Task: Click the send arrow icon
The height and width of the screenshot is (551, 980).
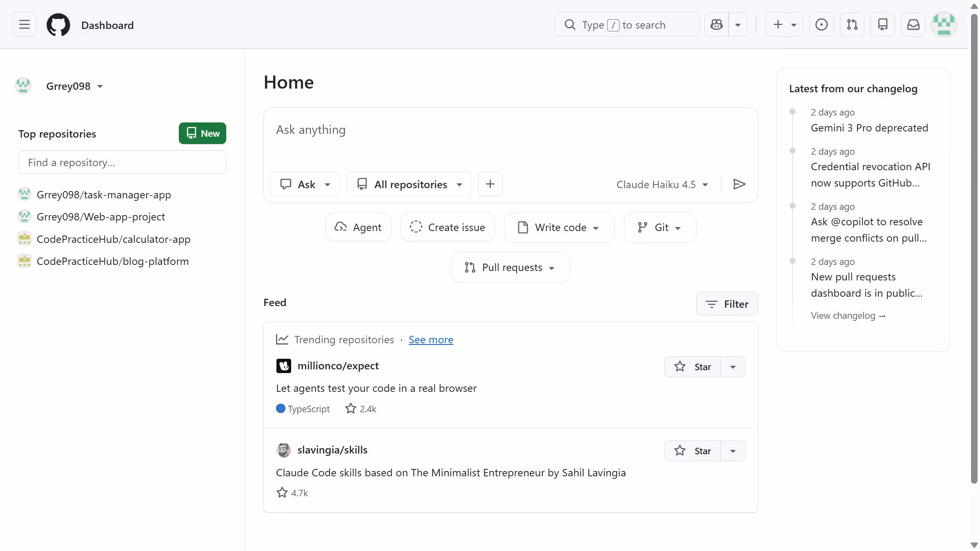Action: coord(739,184)
